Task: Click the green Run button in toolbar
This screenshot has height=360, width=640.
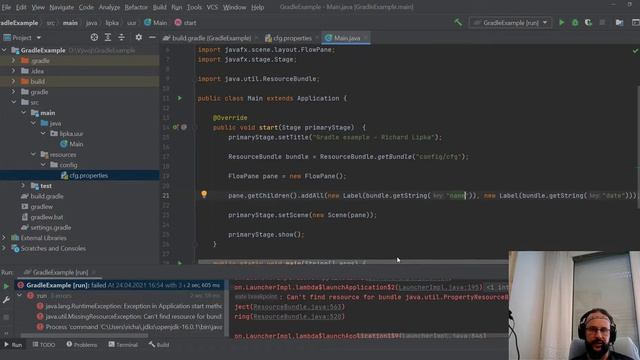Action: click(x=562, y=23)
